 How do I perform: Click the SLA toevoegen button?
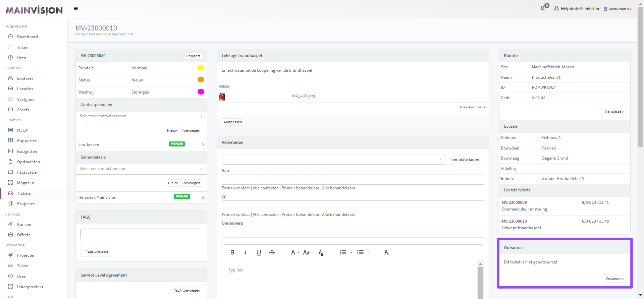(x=187, y=290)
